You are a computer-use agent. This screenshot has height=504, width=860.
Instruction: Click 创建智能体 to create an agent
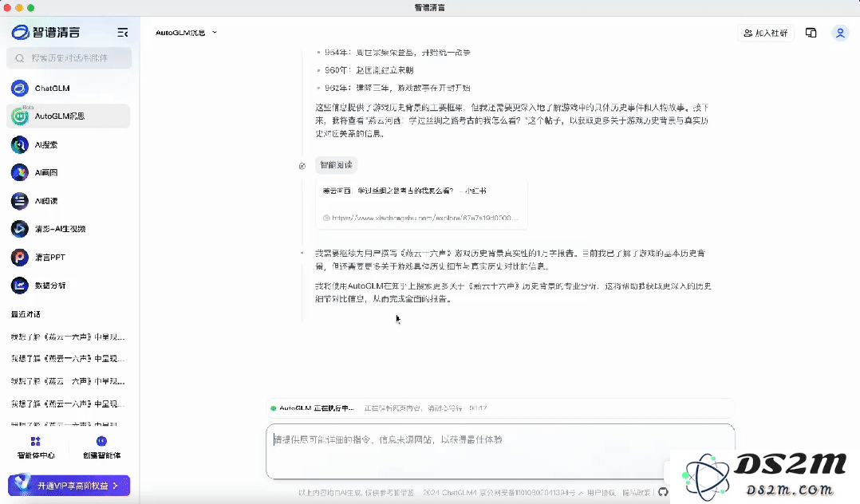click(x=101, y=447)
